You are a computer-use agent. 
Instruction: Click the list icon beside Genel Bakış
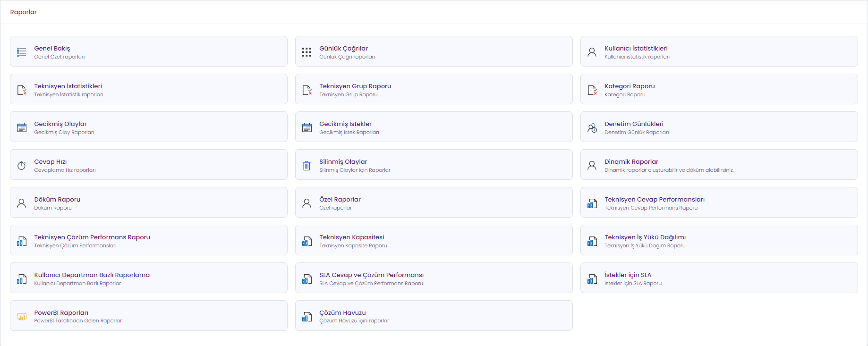(x=22, y=52)
